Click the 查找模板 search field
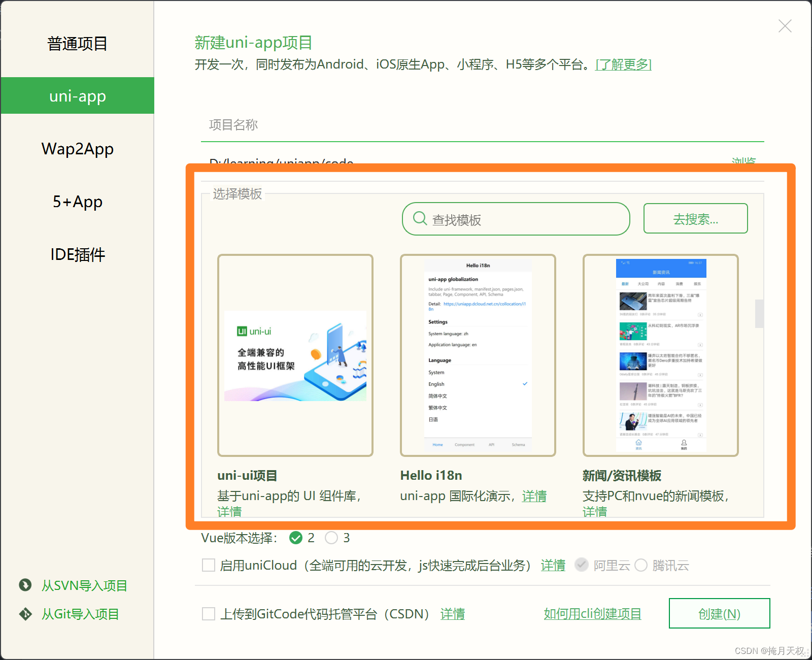This screenshot has height=660, width=812. (516, 219)
